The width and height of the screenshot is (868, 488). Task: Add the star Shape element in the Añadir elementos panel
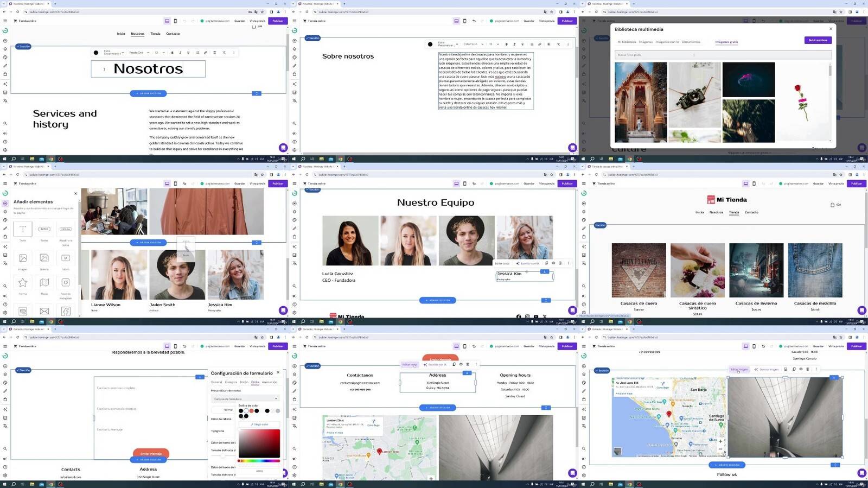click(23, 282)
